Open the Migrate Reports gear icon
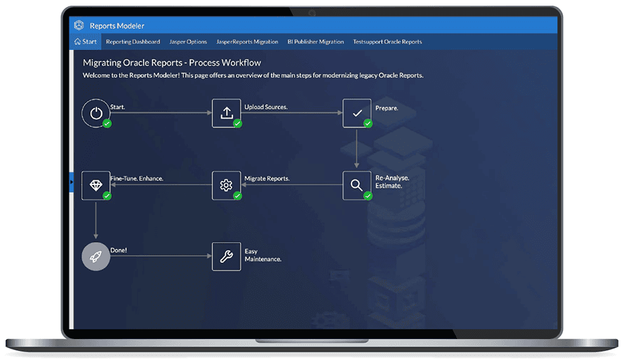624x364 pixels. [x=227, y=185]
